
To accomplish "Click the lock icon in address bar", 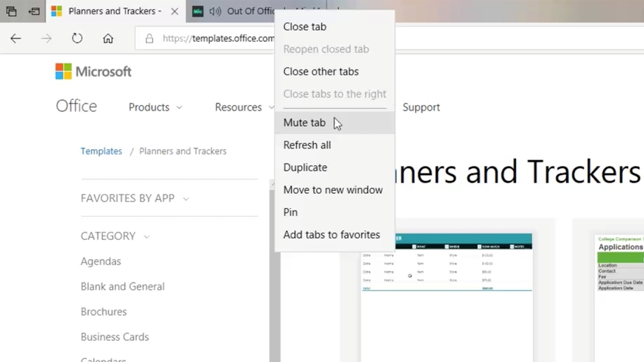I will pyautogui.click(x=149, y=39).
